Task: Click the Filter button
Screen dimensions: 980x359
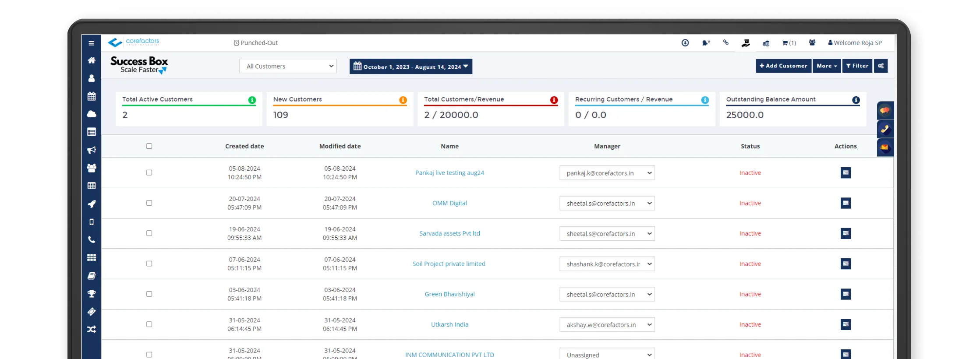Action: [857, 66]
